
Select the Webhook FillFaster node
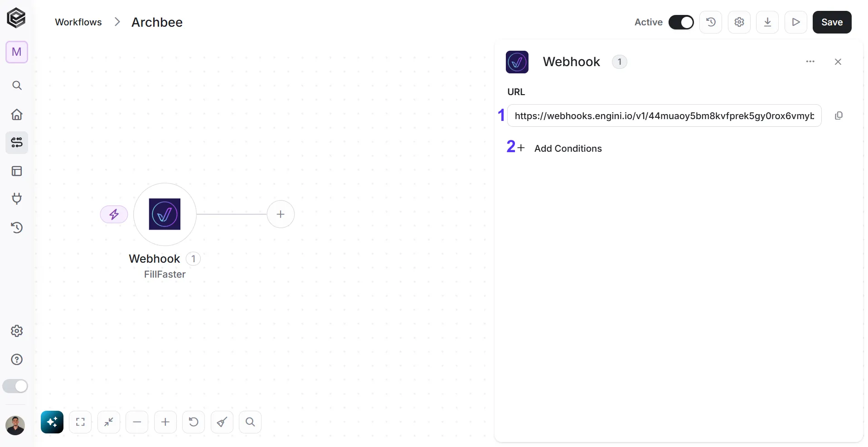tap(165, 214)
